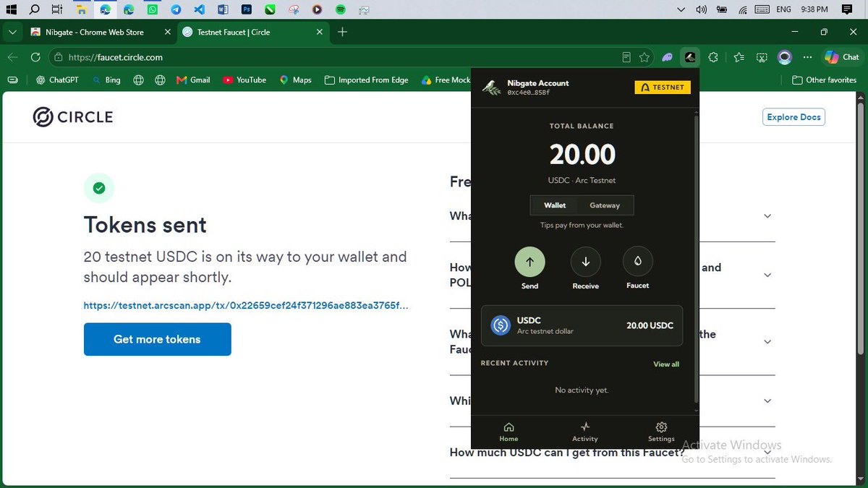Open the browser Settings and more menu
Screen dimensions: 868x488
(x=808, y=57)
